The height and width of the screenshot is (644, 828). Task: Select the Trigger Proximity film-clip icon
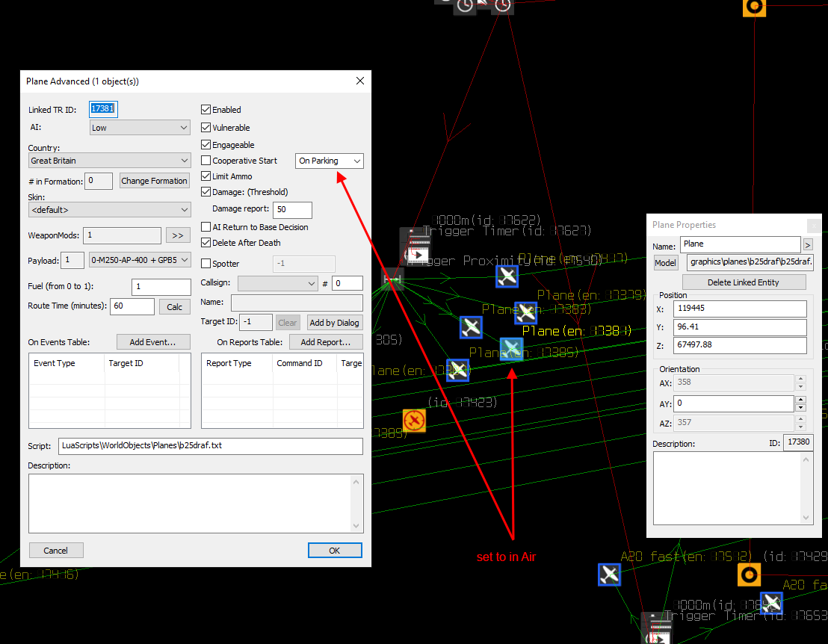(x=417, y=254)
